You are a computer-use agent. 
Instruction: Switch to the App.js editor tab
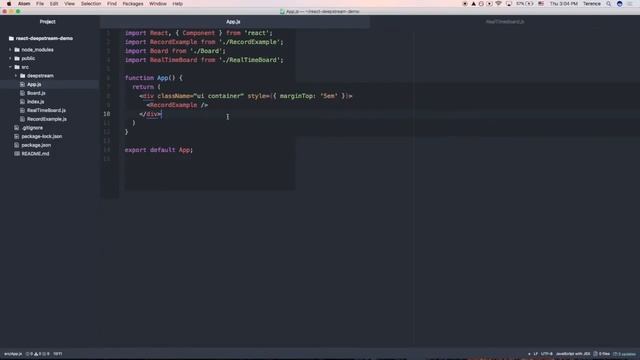tap(234, 22)
